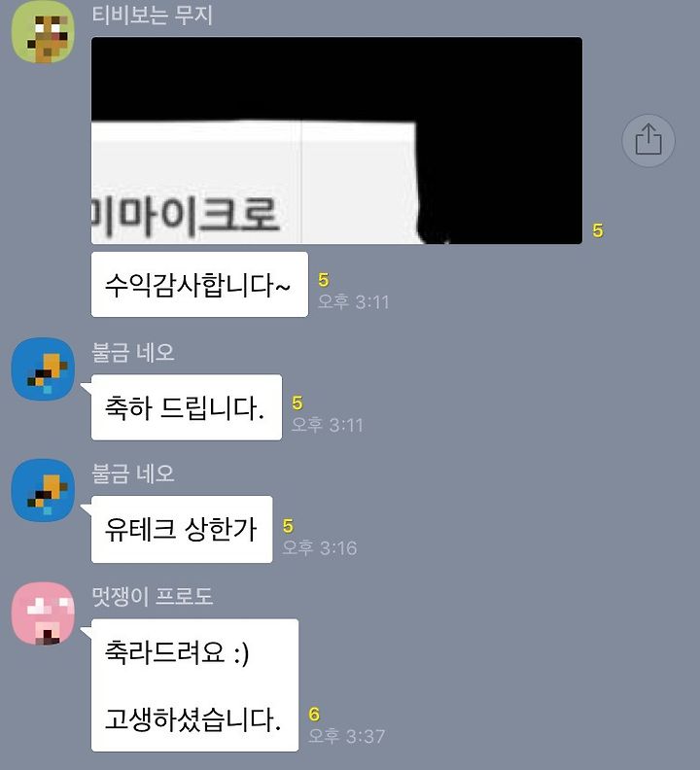The width and height of the screenshot is (700, 770).
Task: Click unread count 5 beside the image
Action: click(597, 230)
